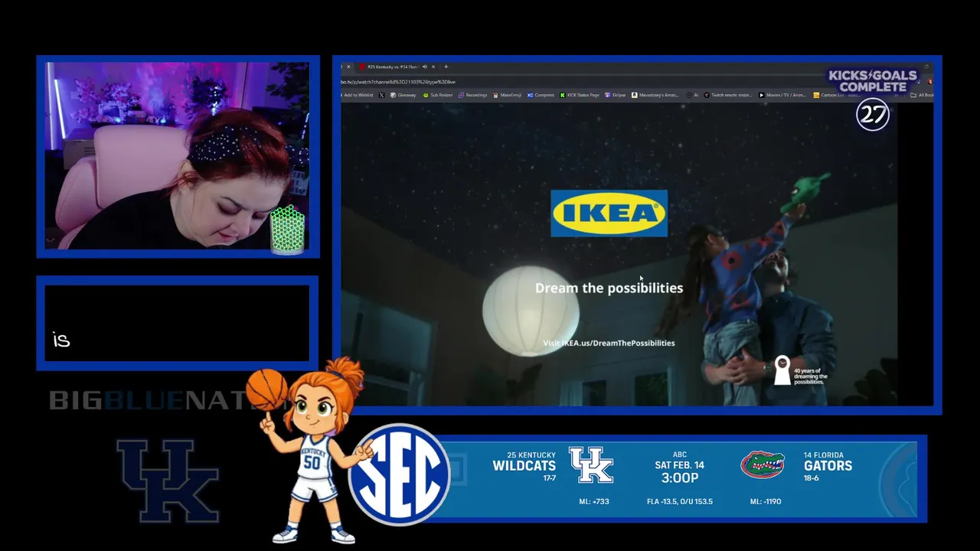Image resolution: width=980 pixels, height=551 pixels.
Task: Click the ad countdown timer showing 27
Action: [x=873, y=115]
